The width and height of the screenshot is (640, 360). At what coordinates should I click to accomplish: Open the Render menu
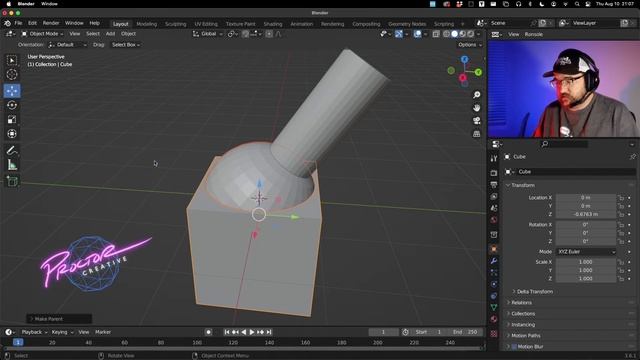(51, 23)
